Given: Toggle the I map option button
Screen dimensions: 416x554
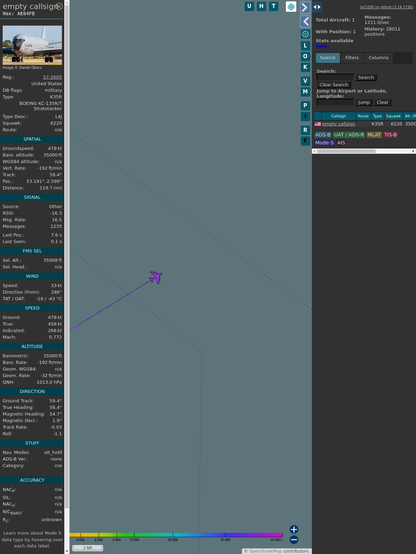Looking at the screenshot, I should coord(305,116).
